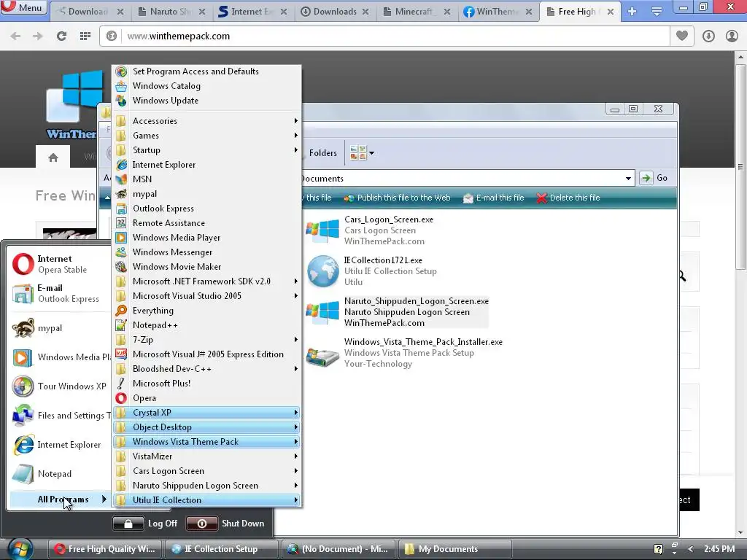Open Files and Settings Transfer wizard

point(60,415)
